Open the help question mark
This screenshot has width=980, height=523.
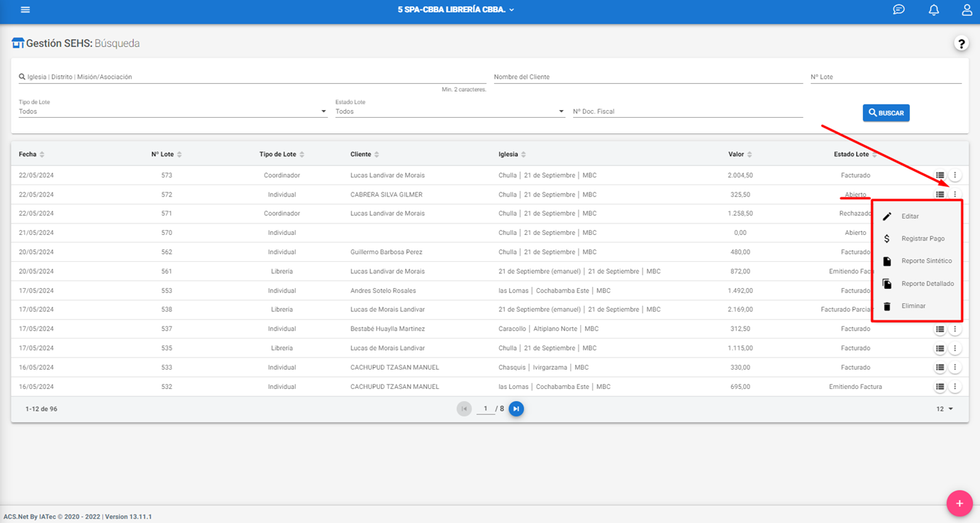pyautogui.click(x=961, y=44)
